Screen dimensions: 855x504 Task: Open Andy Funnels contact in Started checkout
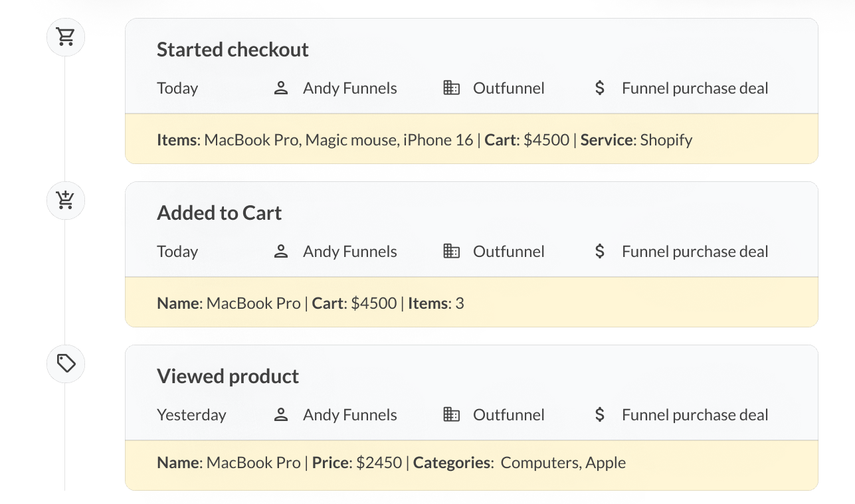(x=349, y=88)
